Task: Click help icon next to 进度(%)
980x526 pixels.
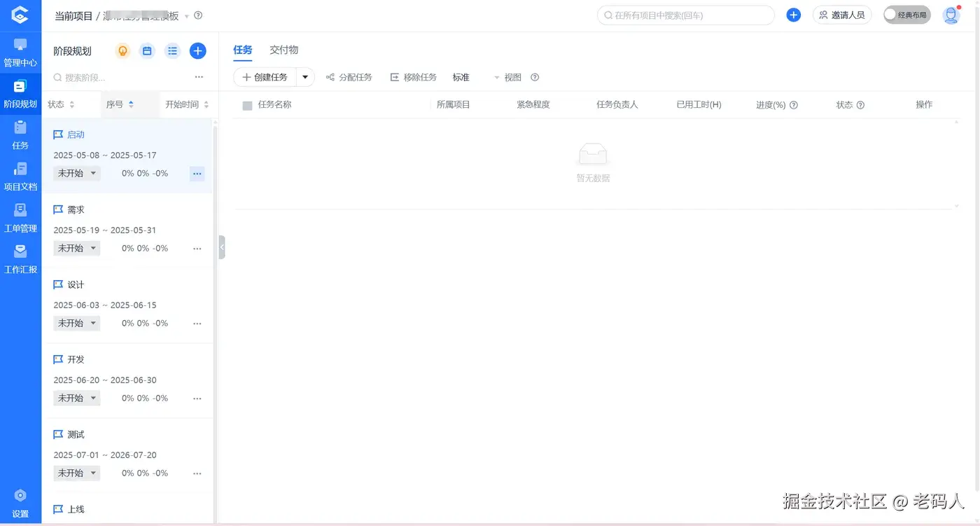Action: tap(794, 105)
